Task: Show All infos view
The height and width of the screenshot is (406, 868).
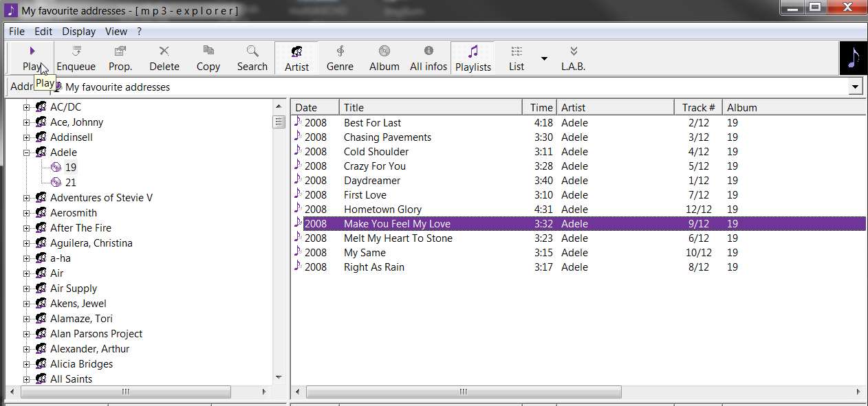Action: tap(428, 58)
